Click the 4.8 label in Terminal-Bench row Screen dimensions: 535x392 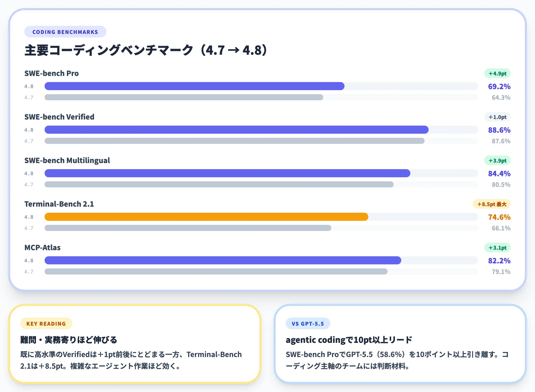click(29, 217)
